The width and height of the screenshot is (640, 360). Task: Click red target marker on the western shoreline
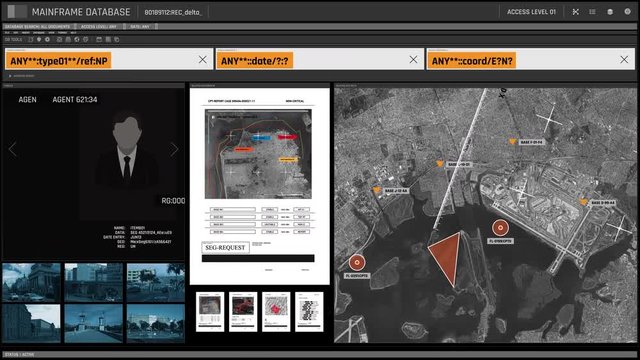[x=357, y=262]
